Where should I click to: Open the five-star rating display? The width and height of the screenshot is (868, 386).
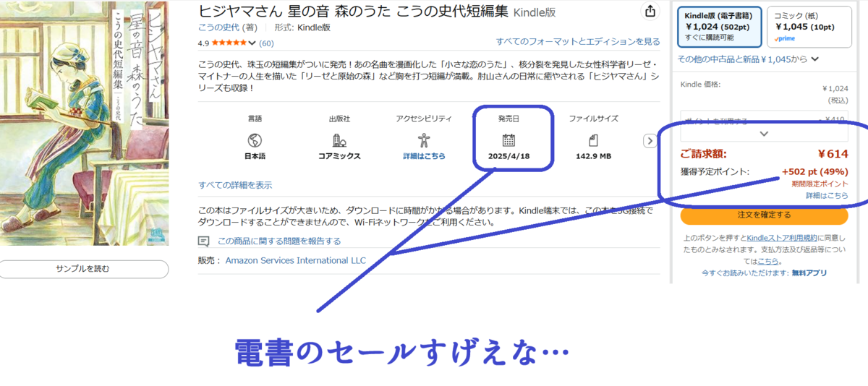click(229, 43)
